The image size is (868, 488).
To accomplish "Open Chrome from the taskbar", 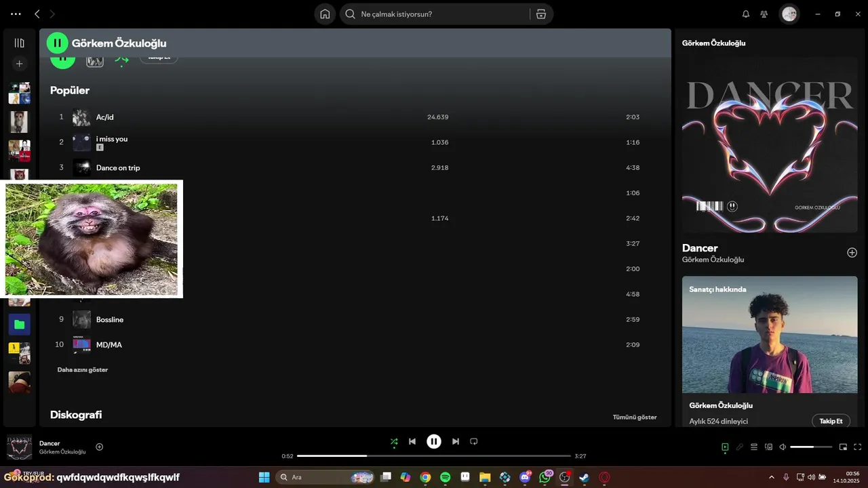I will (x=425, y=477).
